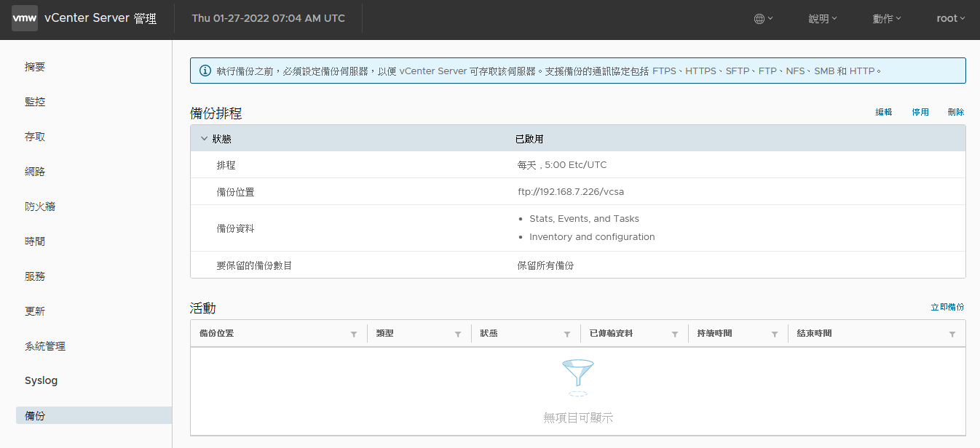Click the 備份排程 section heading
Screen dimensions: 980x448
point(216,113)
